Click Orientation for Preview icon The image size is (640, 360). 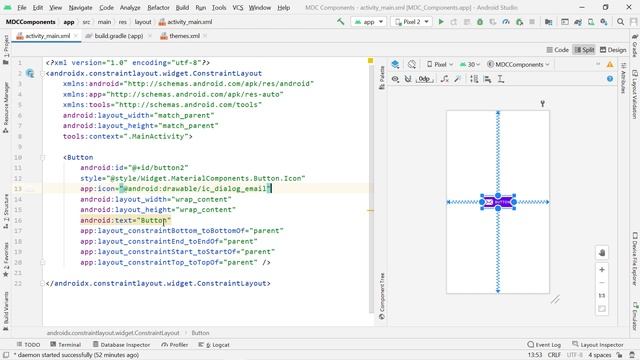tap(412, 64)
